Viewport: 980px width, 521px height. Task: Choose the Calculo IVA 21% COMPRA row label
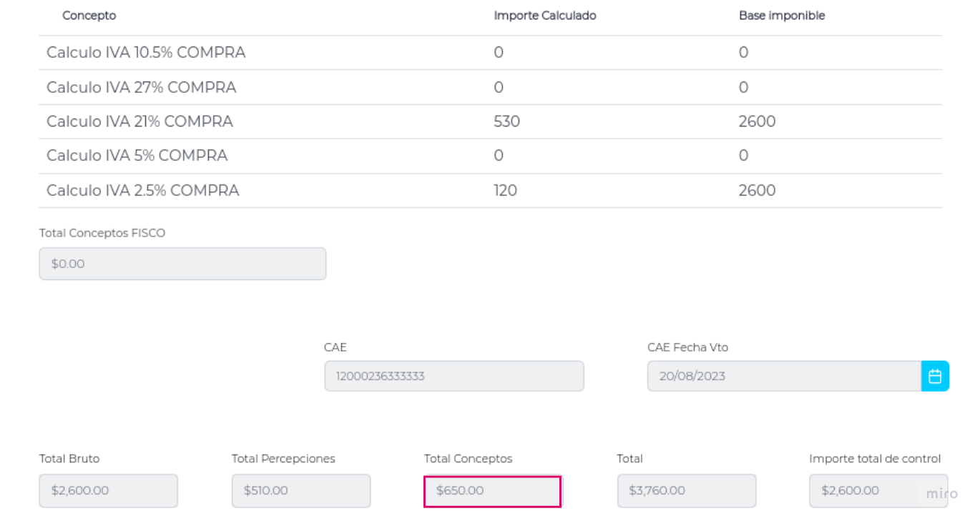click(x=139, y=121)
